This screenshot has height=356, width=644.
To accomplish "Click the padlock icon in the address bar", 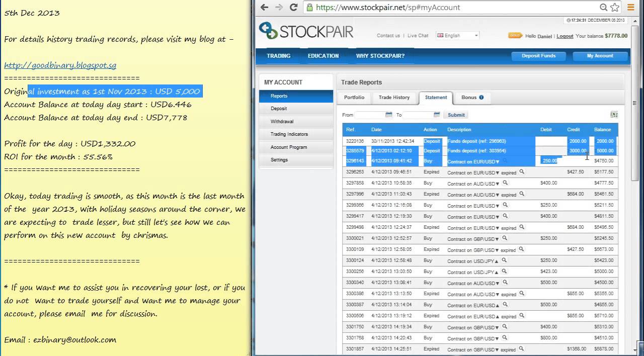I will coord(309,8).
